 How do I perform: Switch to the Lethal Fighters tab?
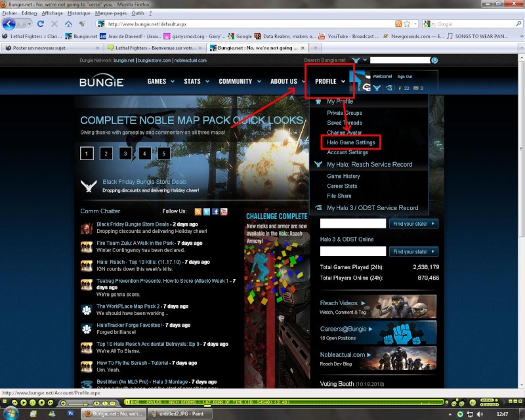pyautogui.click(x=154, y=48)
